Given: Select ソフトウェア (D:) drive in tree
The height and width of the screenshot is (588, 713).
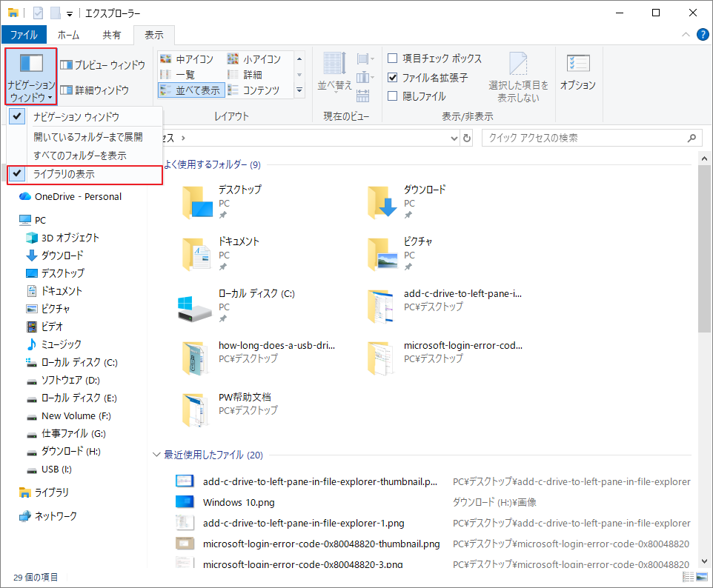Looking at the screenshot, I should click(63, 381).
